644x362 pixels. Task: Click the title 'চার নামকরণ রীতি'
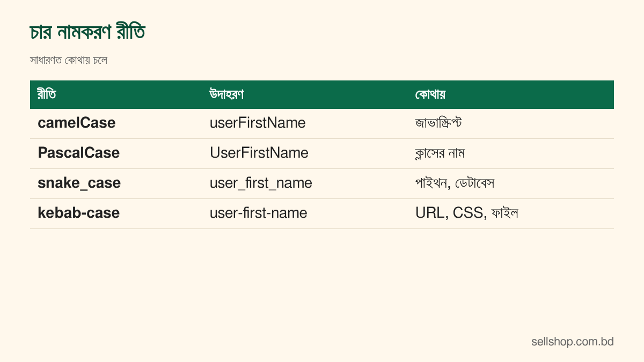pyautogui.click(x=87, y=32)
